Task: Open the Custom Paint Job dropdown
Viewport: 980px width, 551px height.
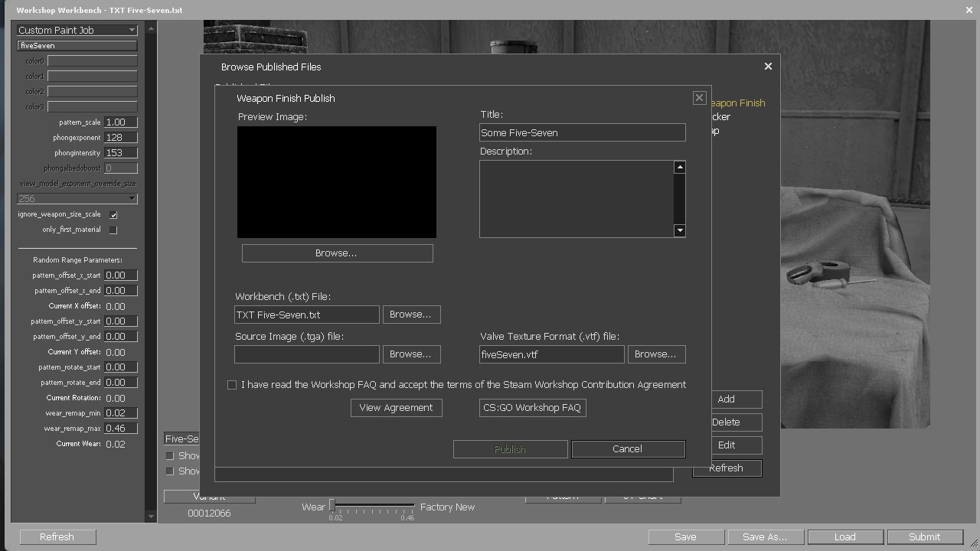Action: (x=77, y=30)
